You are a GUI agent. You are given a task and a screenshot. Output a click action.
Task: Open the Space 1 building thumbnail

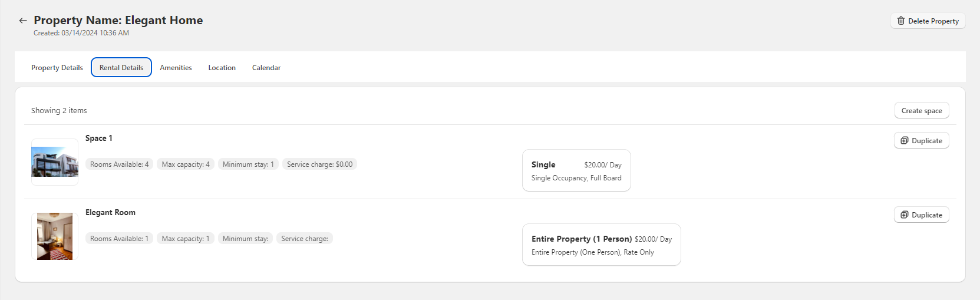coord(55,162)
